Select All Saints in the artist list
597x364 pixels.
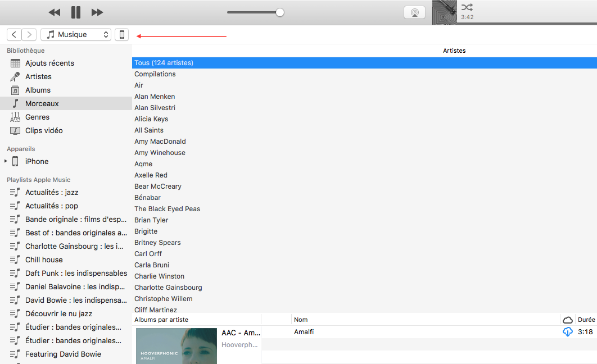click(x=364, y=130)
